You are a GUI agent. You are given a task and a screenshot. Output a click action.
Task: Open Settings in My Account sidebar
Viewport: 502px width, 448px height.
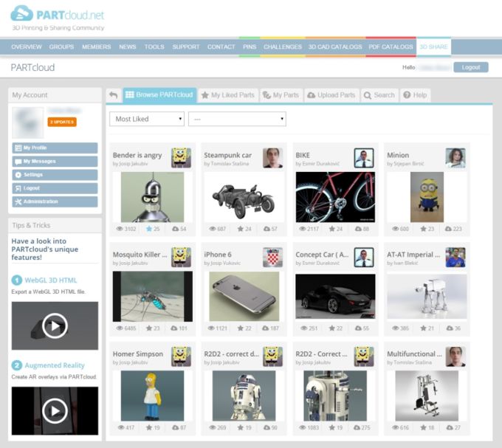(55, 175)
